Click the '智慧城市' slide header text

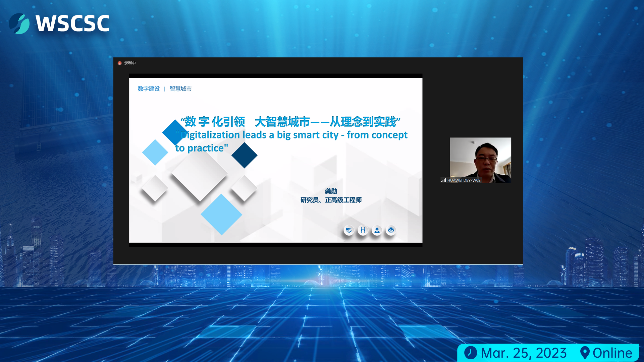coord(180,88)
